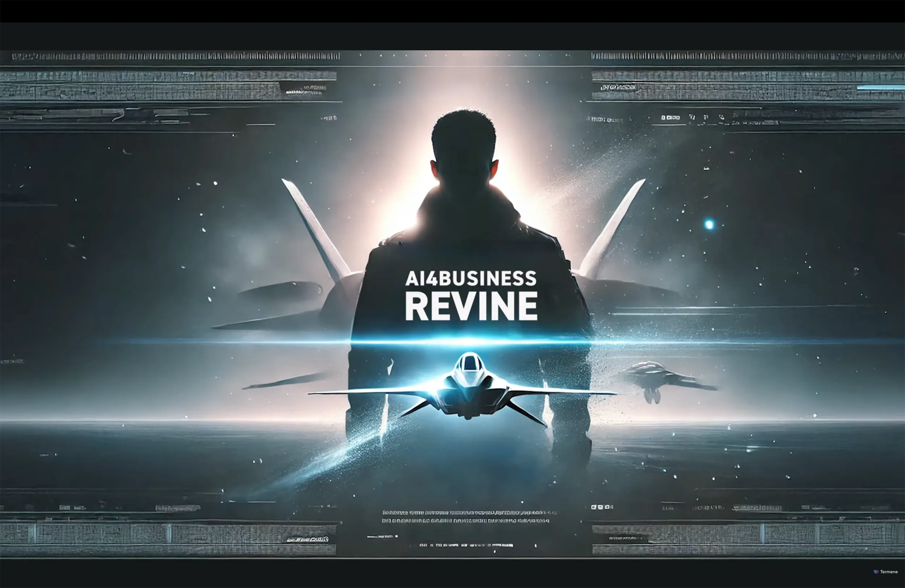The height and width of the screenshot is (588, 905).
Task: Click the top-right HUD digit readout
Action: click(670, 118)
